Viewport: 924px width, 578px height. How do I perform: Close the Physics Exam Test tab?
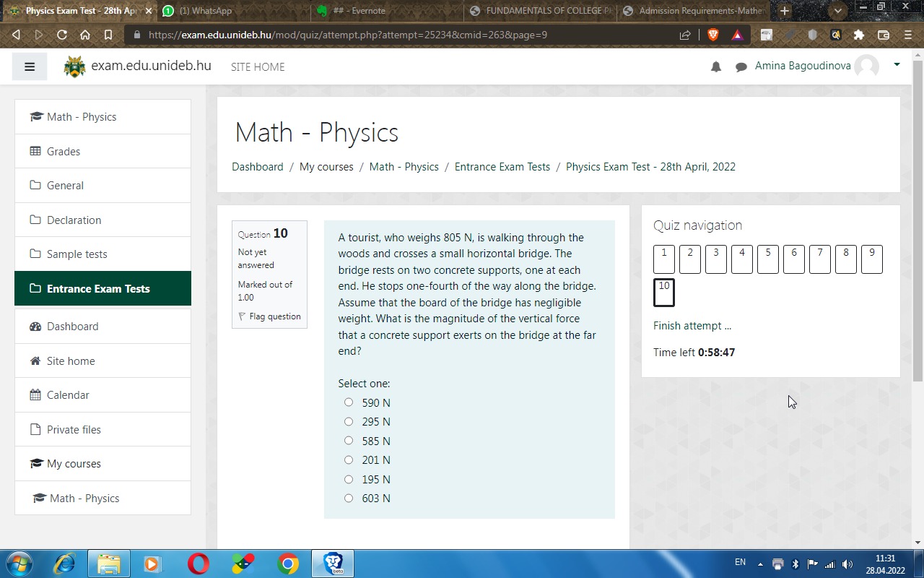pyautogui.click(x=148, y=11)
